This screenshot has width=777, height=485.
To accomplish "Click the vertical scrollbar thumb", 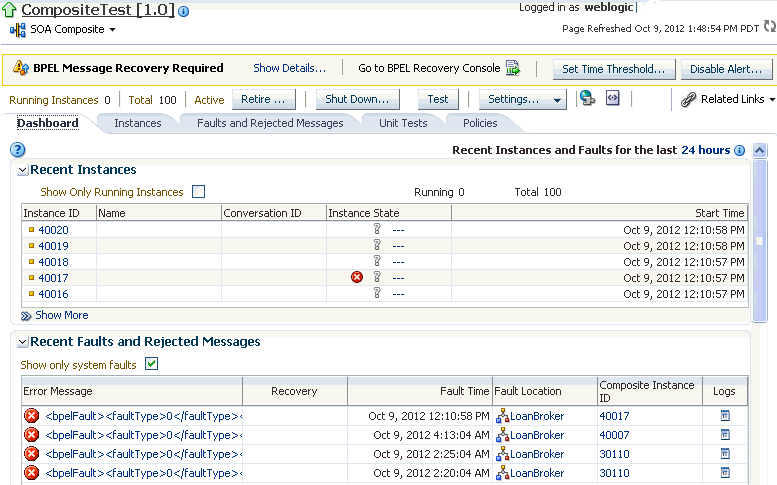I will point(760,241).
